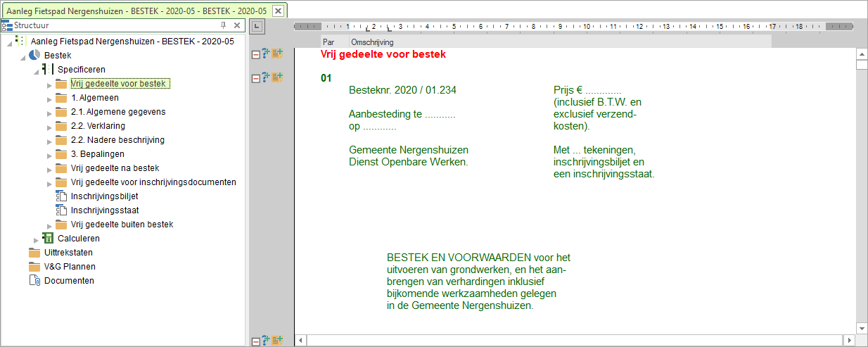Click the Inschrijvingsstaat document icon

tap(60, 210)
